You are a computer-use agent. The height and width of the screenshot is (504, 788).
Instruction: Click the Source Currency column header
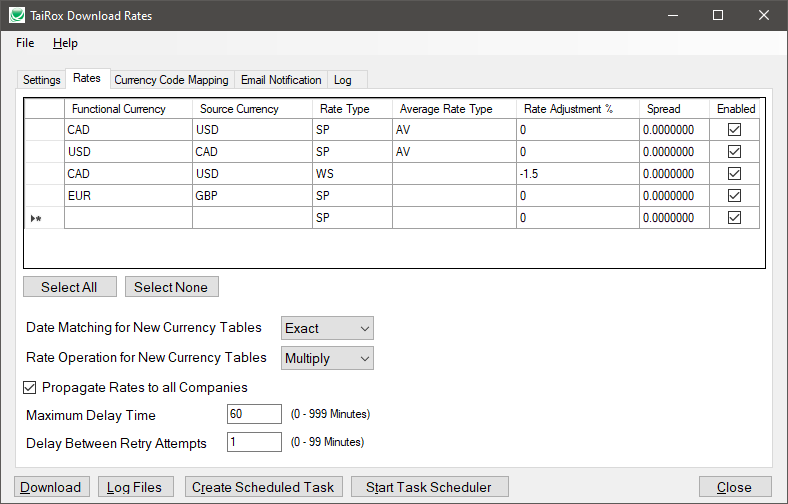252,109
